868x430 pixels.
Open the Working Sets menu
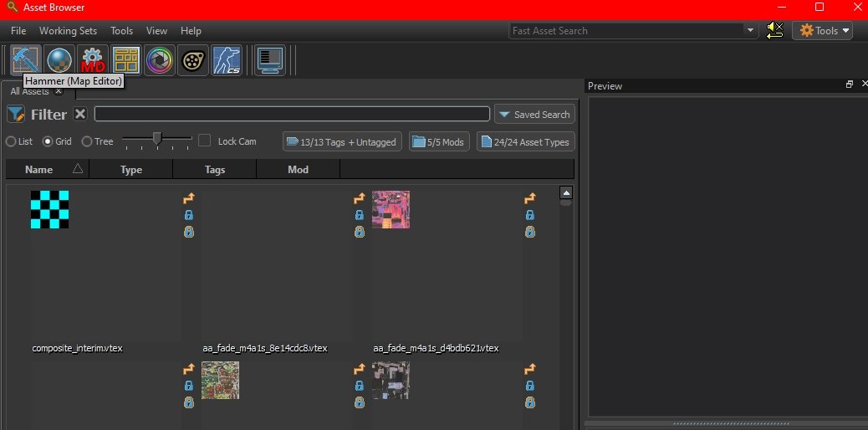pos(68,31)
